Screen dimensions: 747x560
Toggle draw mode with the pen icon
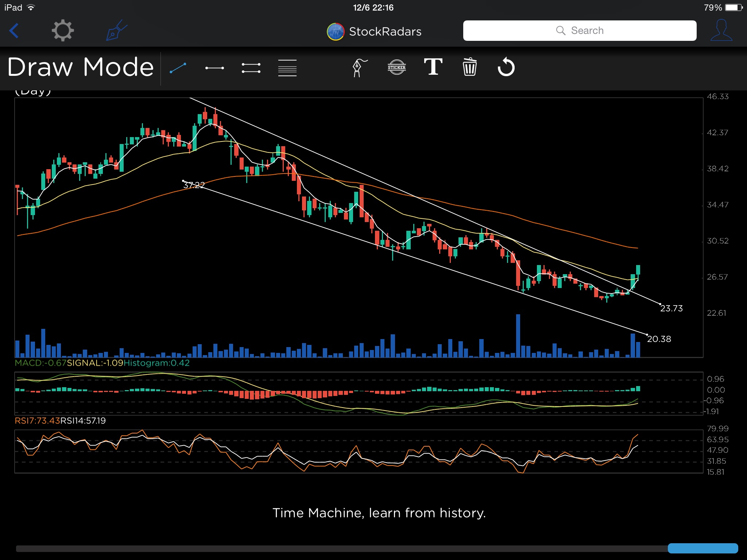click(x=116, y=31)
